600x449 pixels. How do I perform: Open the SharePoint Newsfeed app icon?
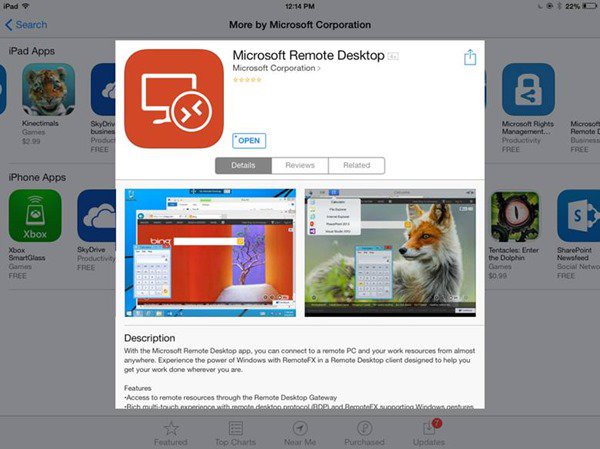coord(578,216)
